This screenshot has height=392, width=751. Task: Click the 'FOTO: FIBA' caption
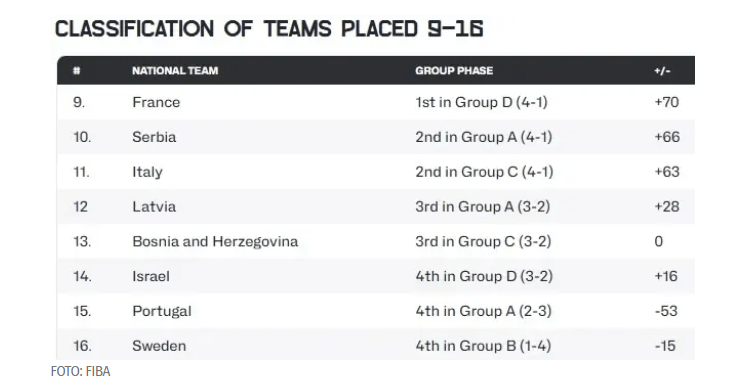(80, 371)
